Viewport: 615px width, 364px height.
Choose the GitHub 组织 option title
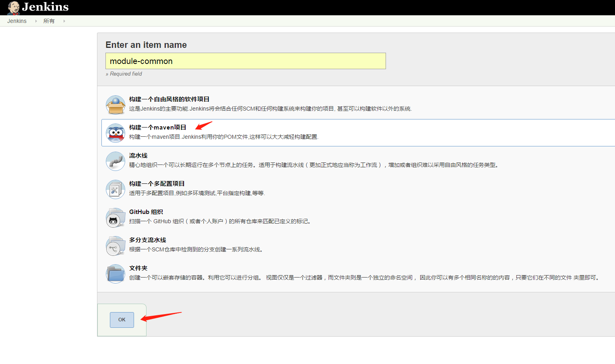click(x=146, y=212)
